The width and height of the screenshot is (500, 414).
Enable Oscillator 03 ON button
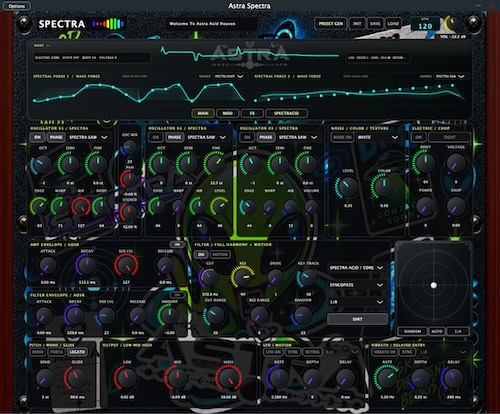[247, 137]
